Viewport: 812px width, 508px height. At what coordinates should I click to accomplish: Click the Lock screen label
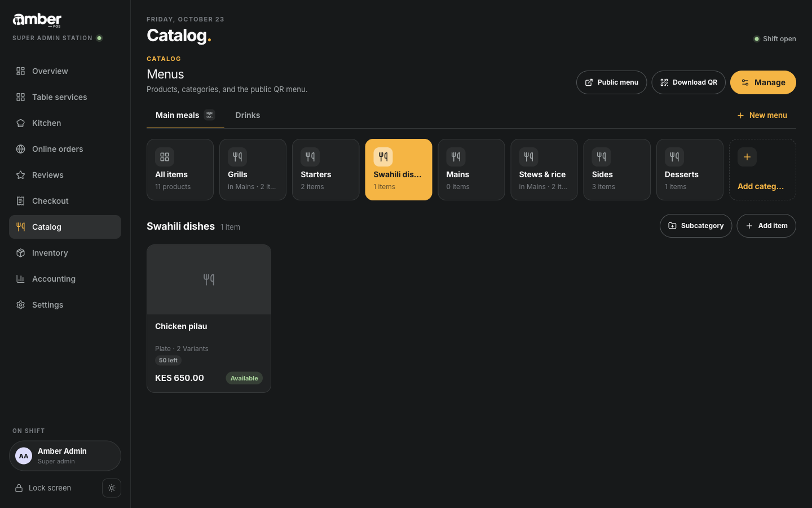(x=50, y=488)
